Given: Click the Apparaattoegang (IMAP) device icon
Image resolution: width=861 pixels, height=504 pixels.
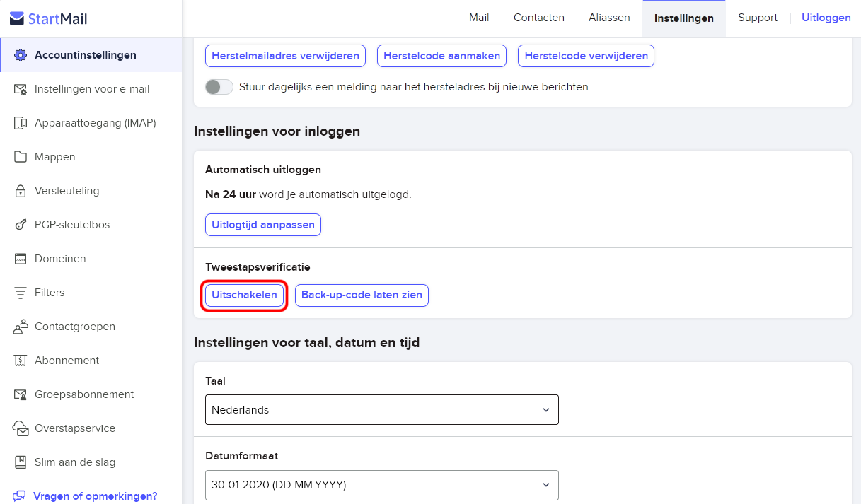Looking at the screenshot, I should (21, 123).
